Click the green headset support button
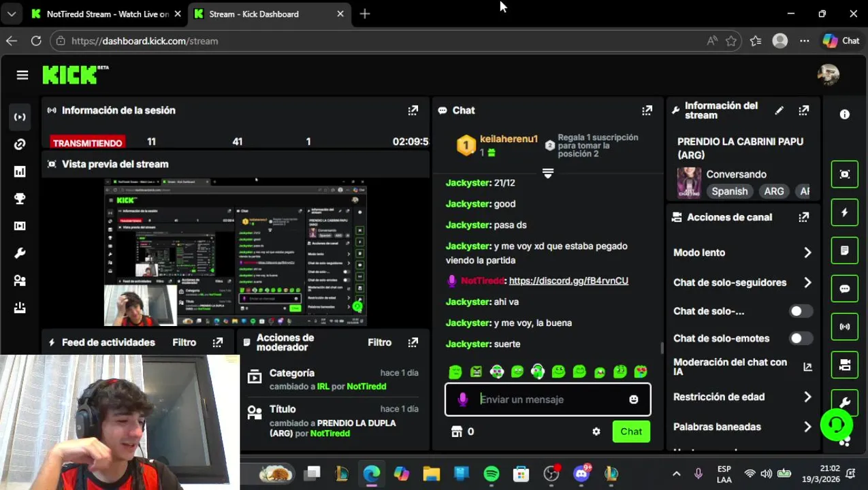 pyautogui.click(x=837, y=425)
